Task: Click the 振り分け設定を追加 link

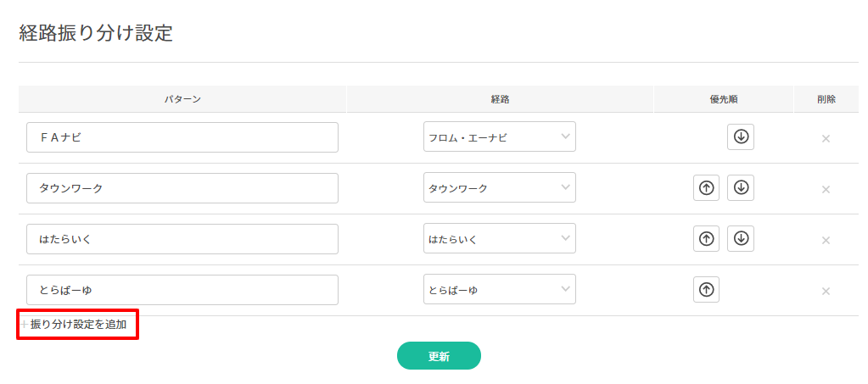Action: 78,324
